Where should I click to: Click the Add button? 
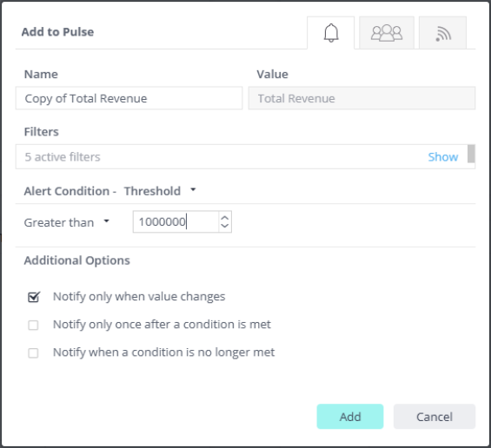[x=349, y=417]
